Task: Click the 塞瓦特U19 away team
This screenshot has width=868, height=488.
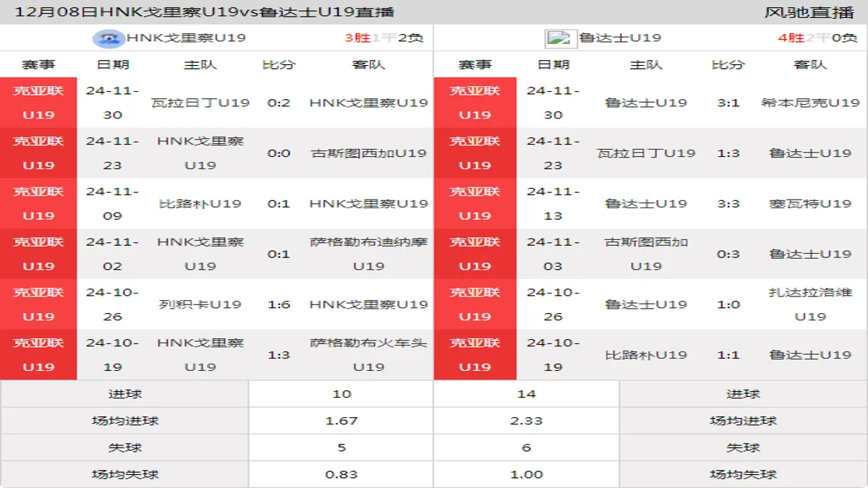Action: pos(810,204)
